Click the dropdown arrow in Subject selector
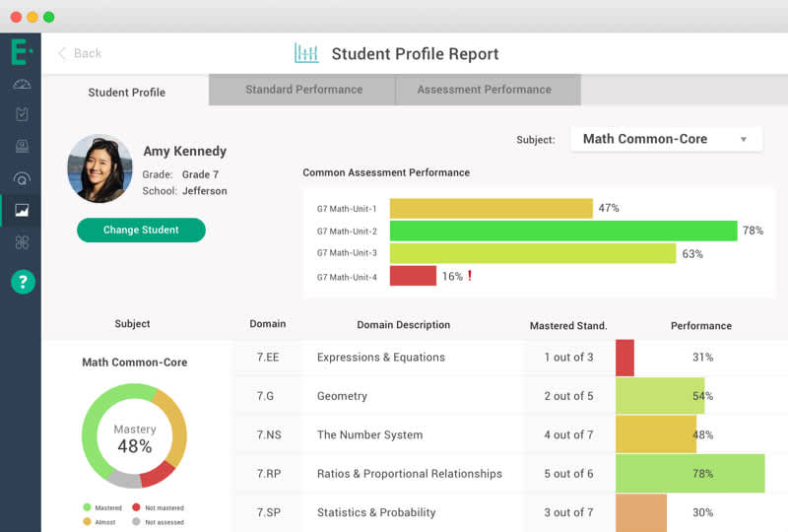 click(744, 139)
